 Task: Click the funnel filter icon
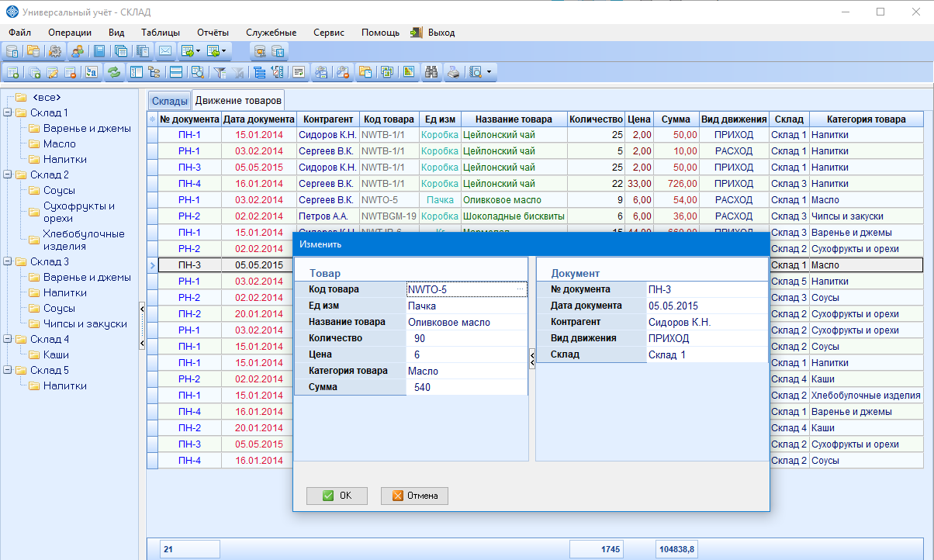[220, 72]
